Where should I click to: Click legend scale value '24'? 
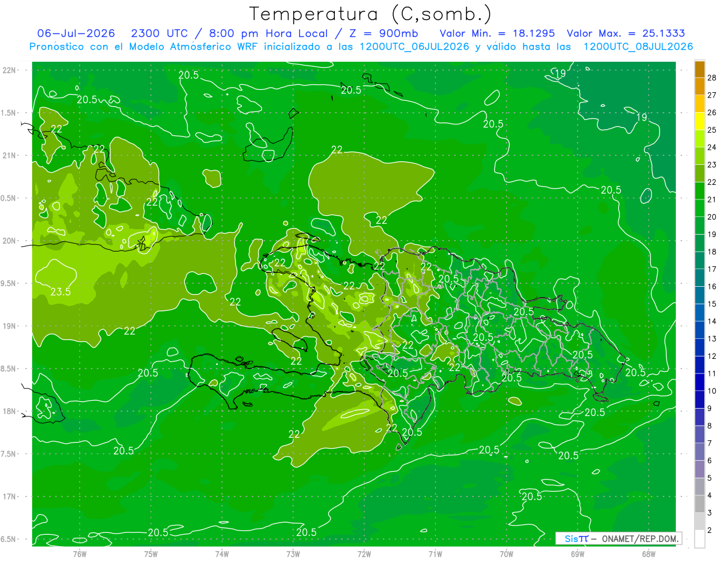(x=712, y=147)
